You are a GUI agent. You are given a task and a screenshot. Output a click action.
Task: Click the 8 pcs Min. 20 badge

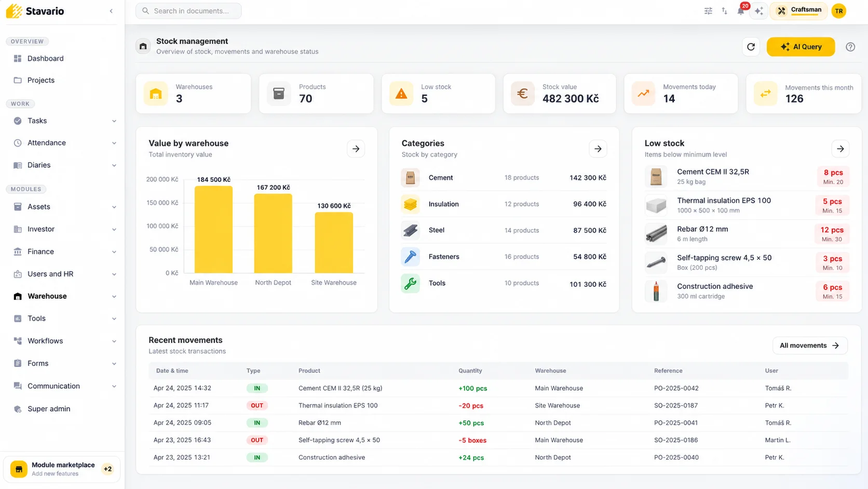[x=833, y=177]
